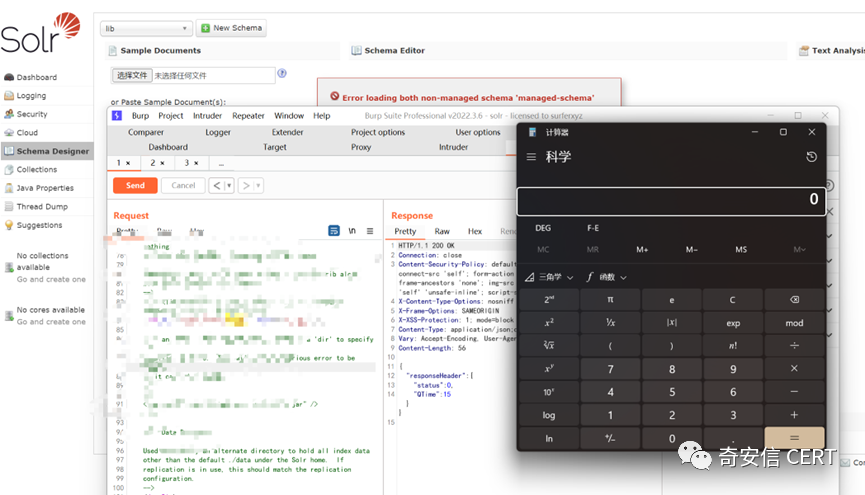
Task: Click the Cancel button in Repeater
Action: tap(183, 185)
